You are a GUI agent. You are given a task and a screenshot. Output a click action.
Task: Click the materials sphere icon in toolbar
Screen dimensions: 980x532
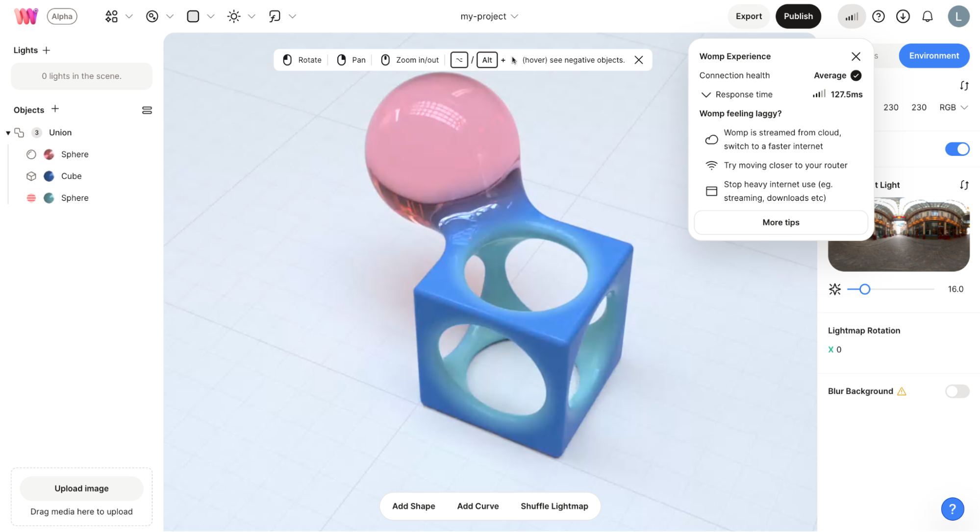152,16
